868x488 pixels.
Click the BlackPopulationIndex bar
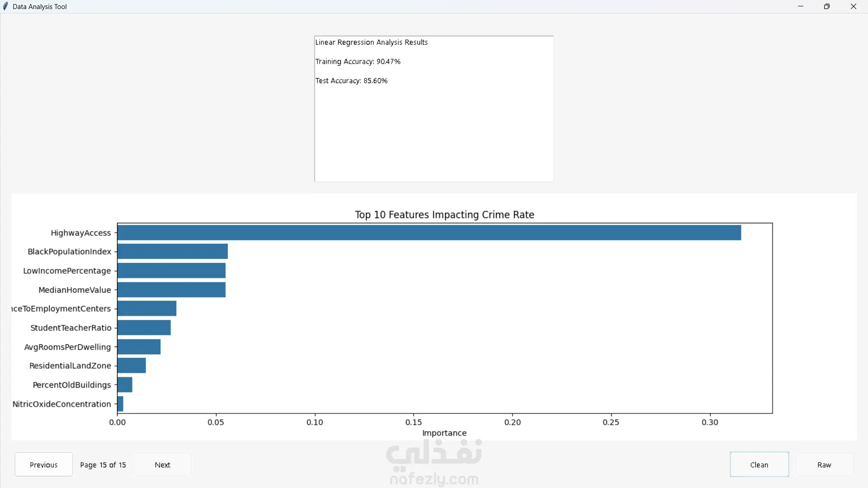pos(173,251)
